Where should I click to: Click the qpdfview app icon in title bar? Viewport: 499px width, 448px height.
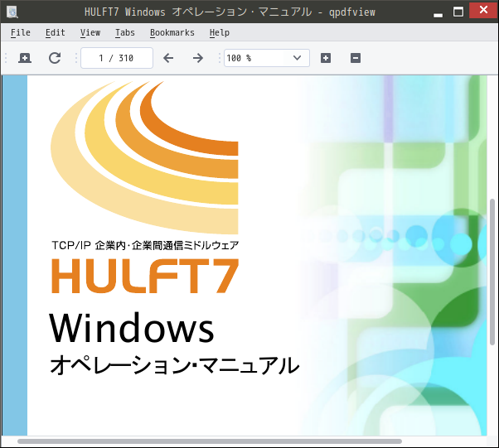[x=12, y=12]
